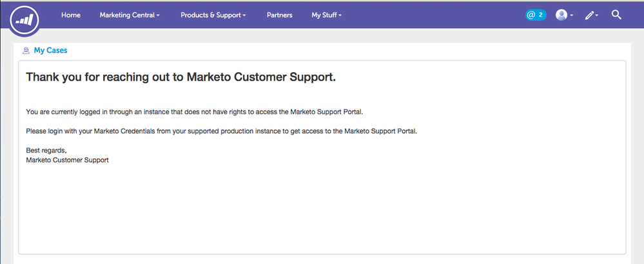644x264 pixels.
Task: Expand the caret next to the pencil
Action: (x=598, y=15)
